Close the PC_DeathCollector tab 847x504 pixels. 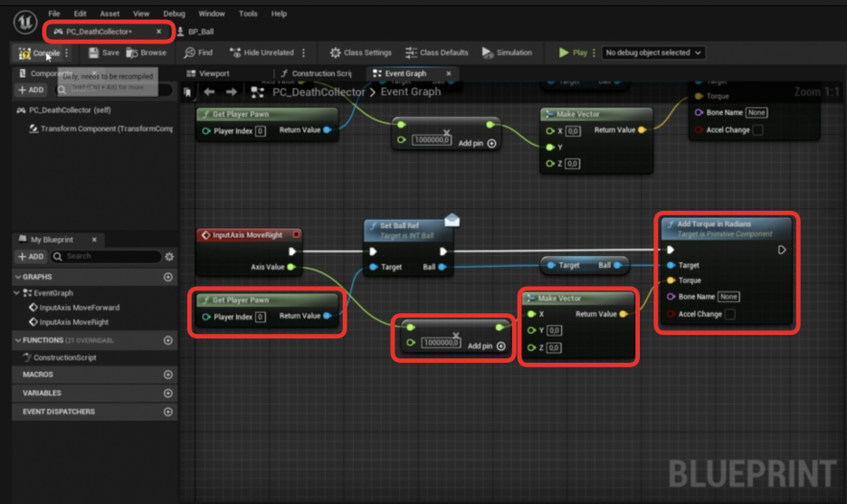[159, 32]
